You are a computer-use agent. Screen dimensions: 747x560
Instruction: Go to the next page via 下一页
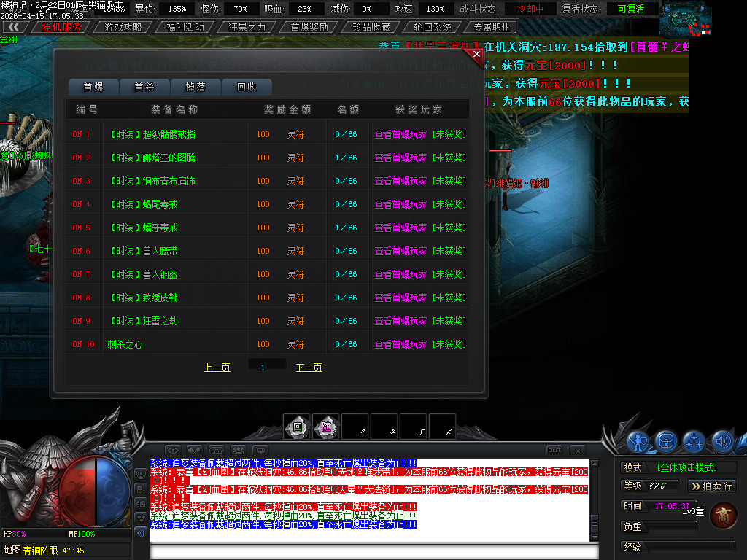309,367
